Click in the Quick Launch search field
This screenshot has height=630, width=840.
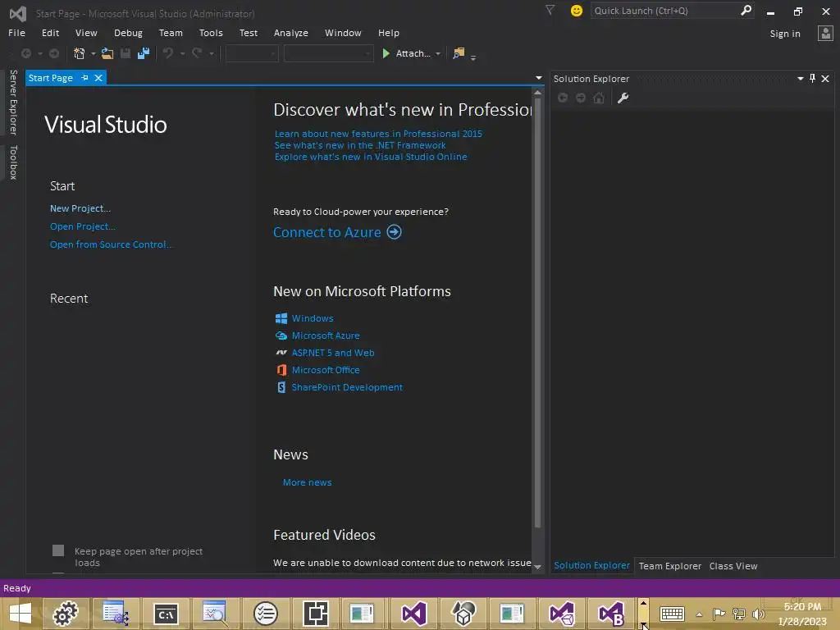click(665, 11)
